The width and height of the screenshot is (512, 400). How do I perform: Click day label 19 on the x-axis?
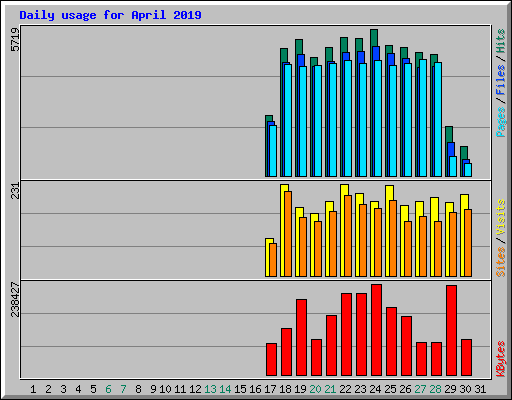[x=300, y=389]
